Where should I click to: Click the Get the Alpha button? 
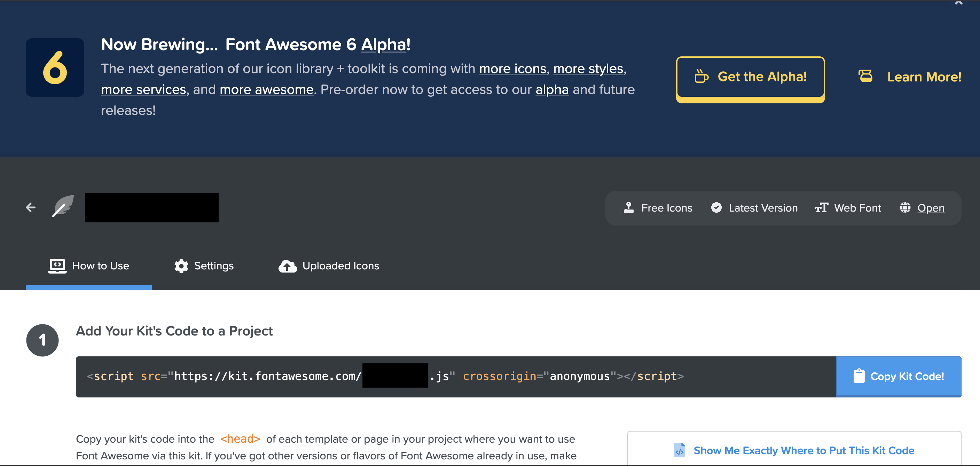[x=750, y=76]
